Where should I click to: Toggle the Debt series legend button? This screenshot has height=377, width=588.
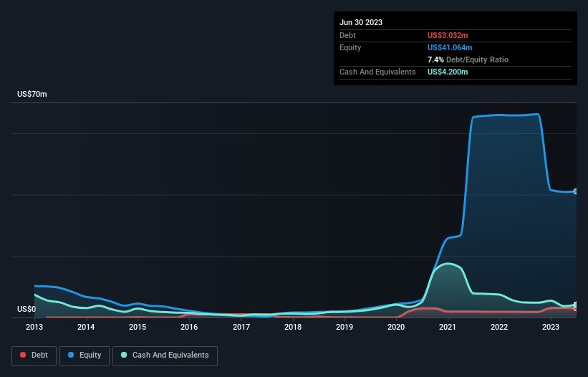(34, 355)
